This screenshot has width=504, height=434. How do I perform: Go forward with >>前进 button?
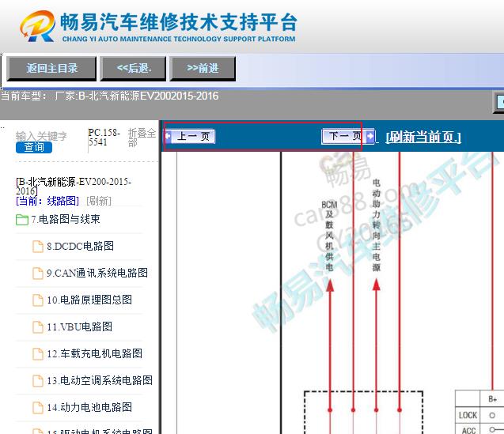(203, 69)
